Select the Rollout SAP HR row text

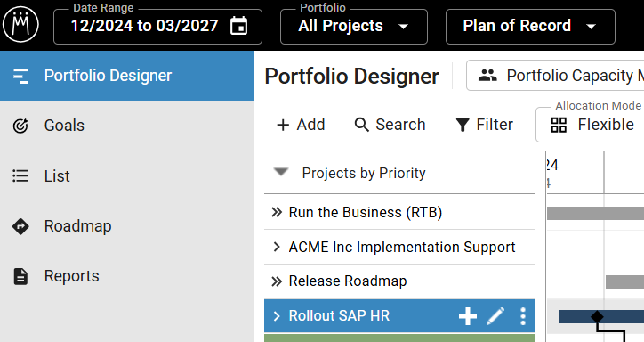coord(339,315)
